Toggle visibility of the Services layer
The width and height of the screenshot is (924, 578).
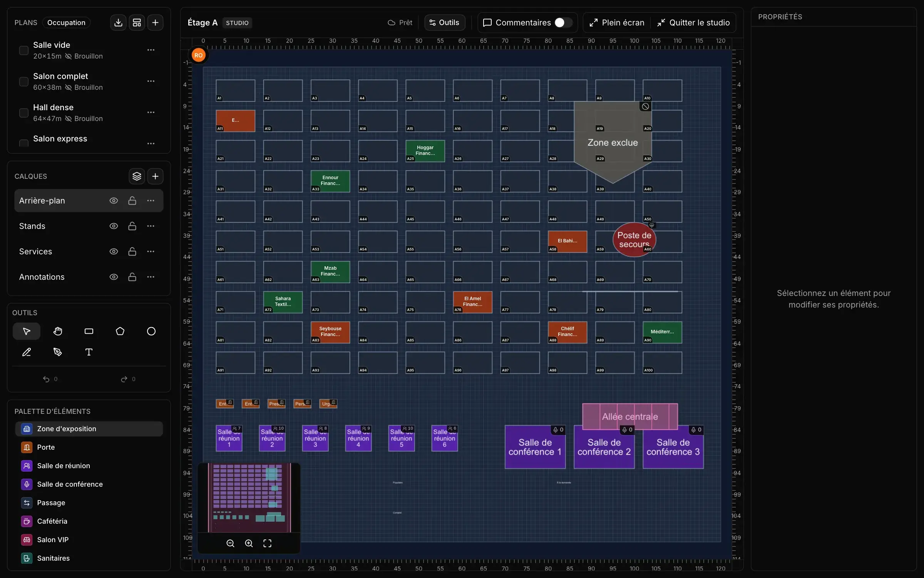click(114, 252)
